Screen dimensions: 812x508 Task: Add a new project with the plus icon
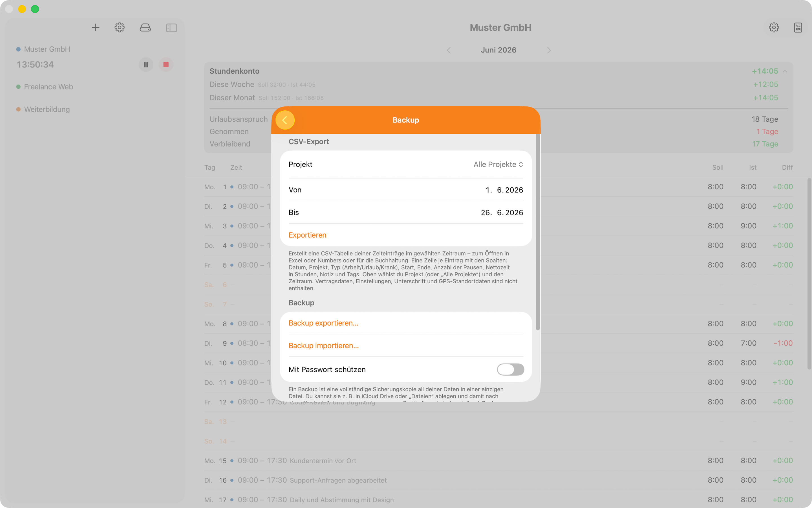click(96, 28)
